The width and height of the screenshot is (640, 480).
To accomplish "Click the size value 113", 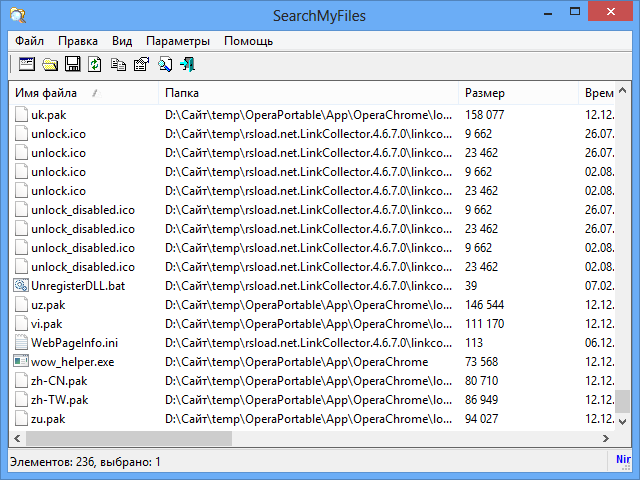I will pyautogui.click(x=474, y=343).
